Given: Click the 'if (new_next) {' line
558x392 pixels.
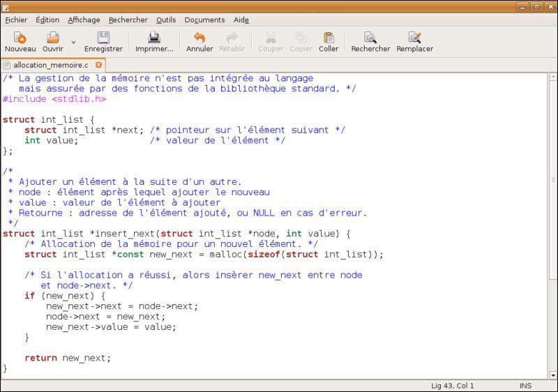Looking at the screenshot, I should (65, 296).
